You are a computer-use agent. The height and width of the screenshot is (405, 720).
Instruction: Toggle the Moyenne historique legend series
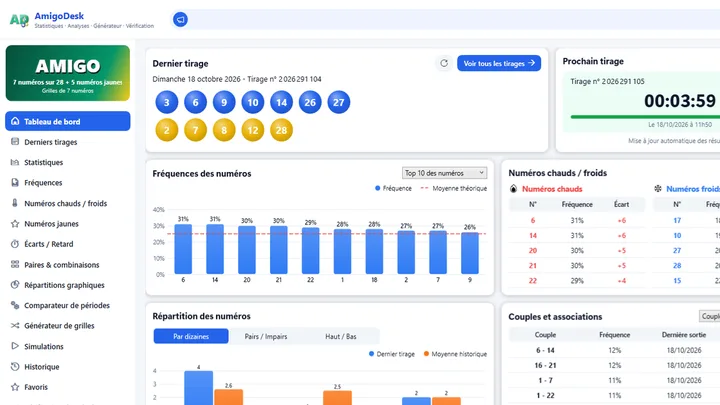click(x=455, y=354)
